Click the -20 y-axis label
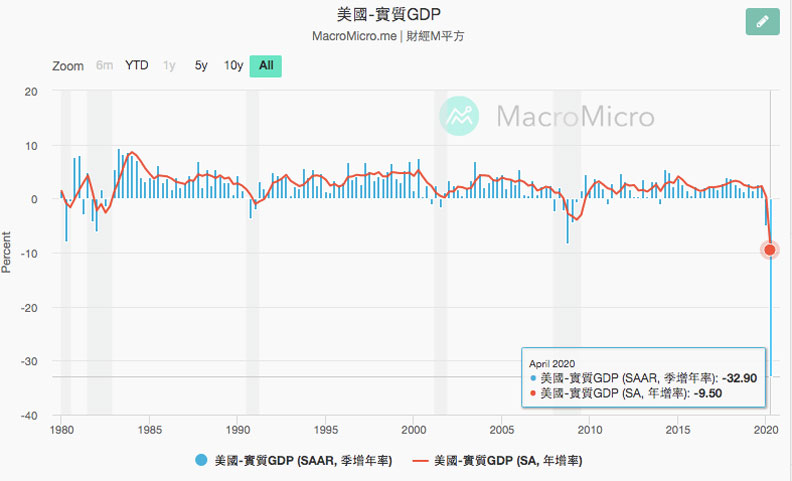 tap(29, 308)
